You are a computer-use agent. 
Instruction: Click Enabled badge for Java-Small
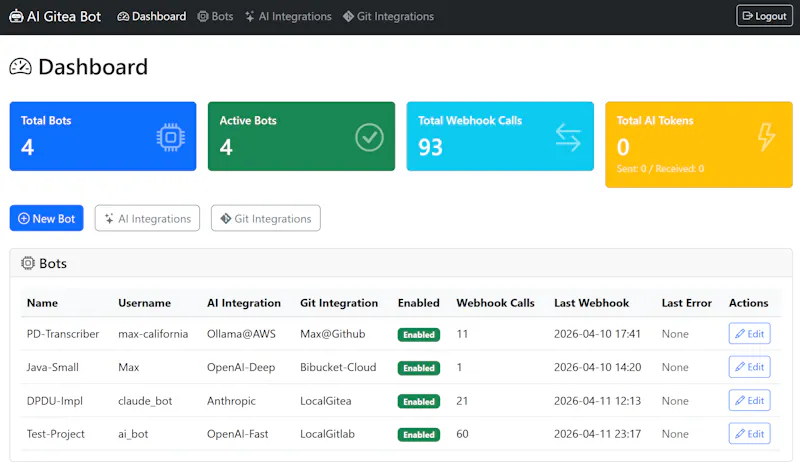(419, 368)
